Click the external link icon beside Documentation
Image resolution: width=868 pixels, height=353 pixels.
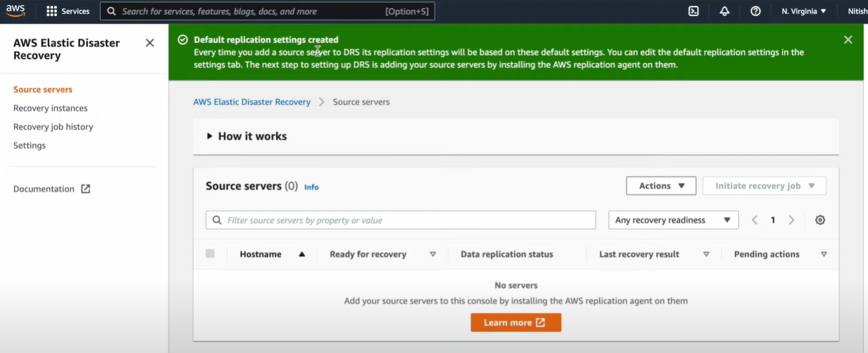pos(85,189)
